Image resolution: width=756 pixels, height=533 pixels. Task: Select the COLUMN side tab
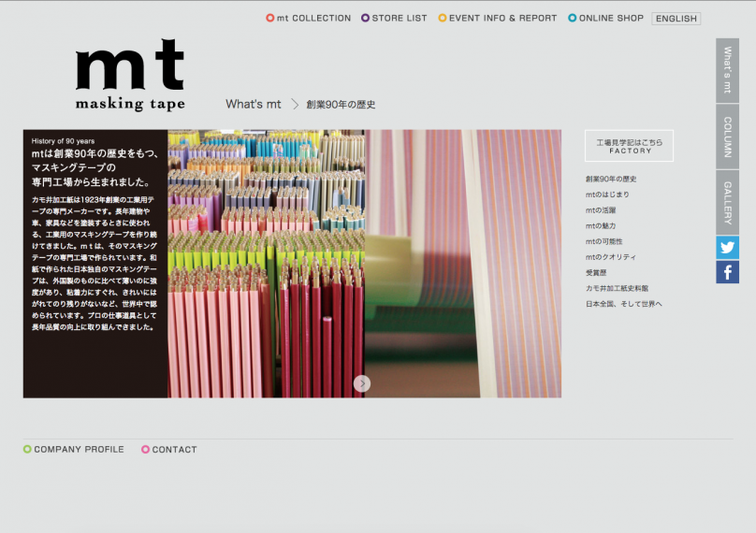[x=727, y=137]
